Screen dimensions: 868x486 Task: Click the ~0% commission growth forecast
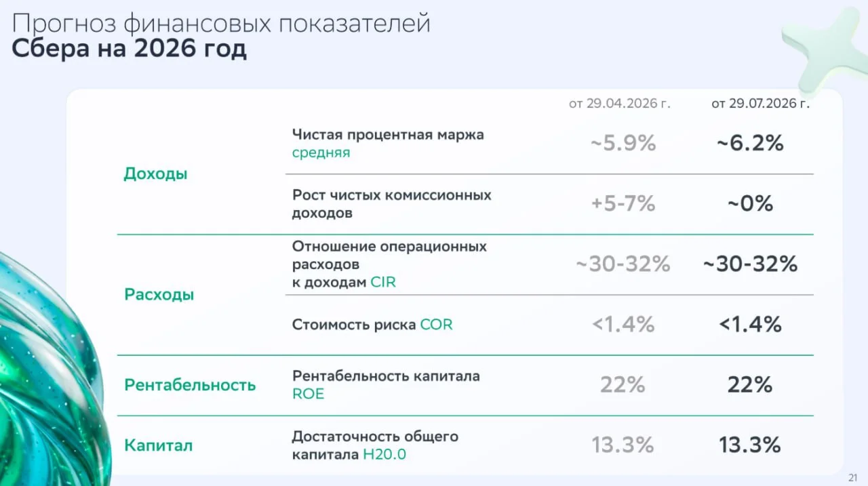pos(750,204)
